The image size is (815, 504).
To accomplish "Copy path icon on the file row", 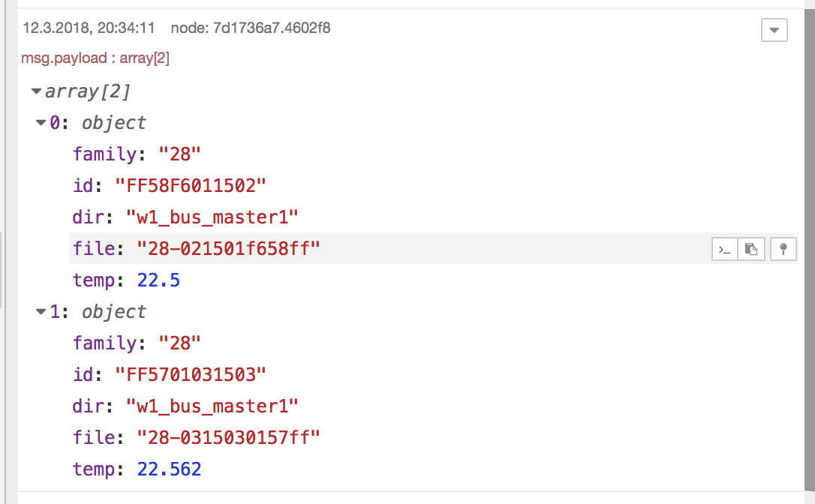I will pos(724,250).
